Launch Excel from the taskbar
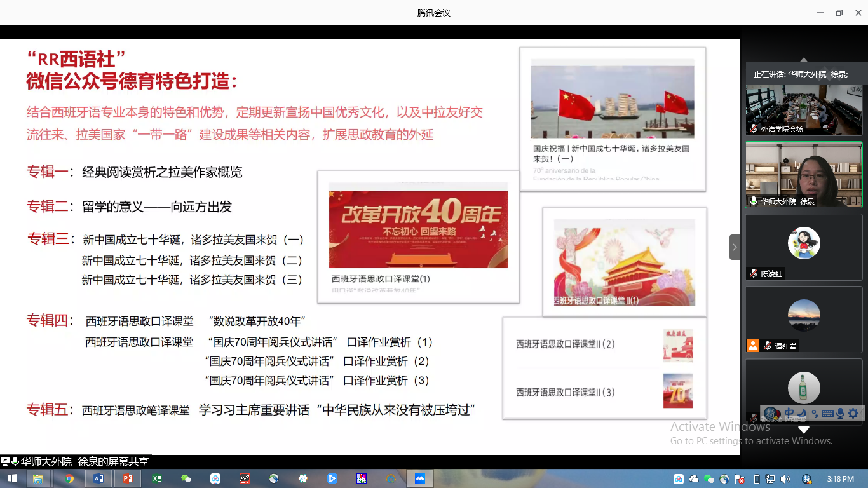 (157, 478)
